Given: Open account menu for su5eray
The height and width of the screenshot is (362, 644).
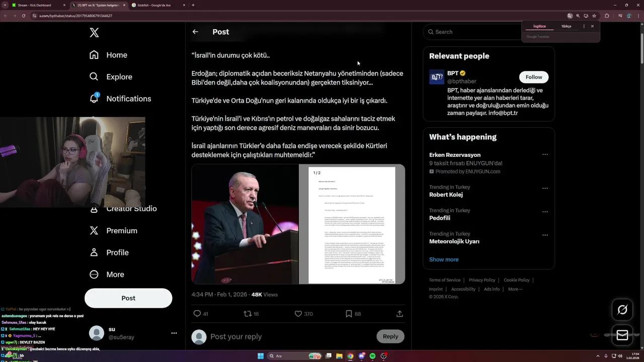Looking at the screenshot, I should (174, 333).
